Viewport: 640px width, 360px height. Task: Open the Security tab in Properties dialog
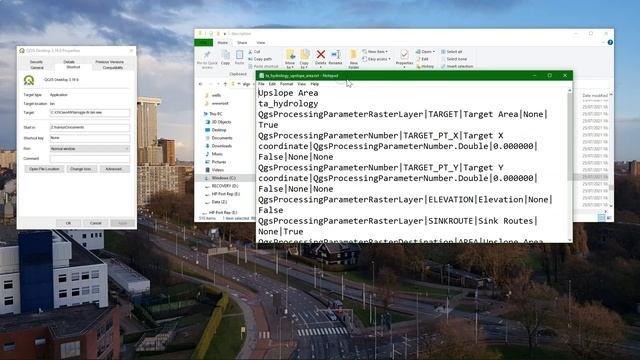click(36, 62)
